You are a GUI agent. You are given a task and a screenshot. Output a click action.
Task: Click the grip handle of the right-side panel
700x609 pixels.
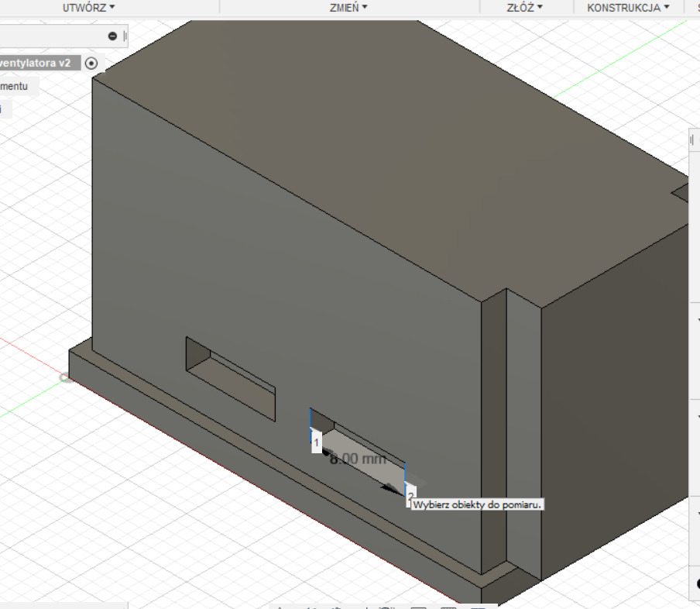(691, 140)
